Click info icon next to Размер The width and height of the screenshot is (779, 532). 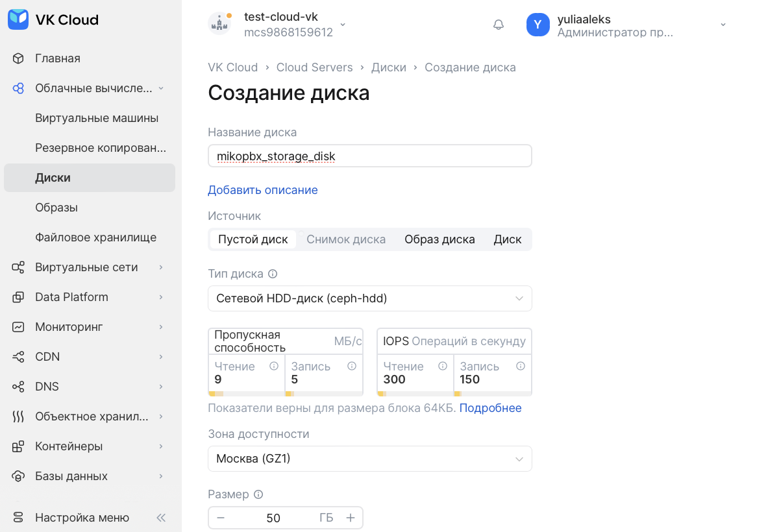tap(258, 494)
